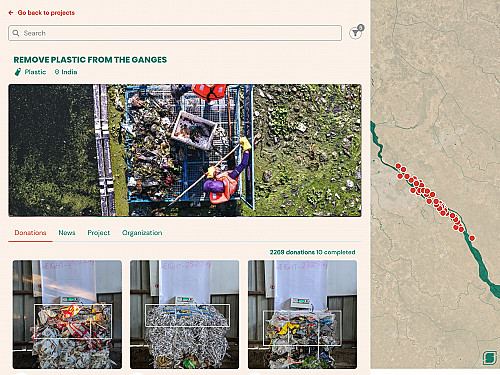Click the India location link
The width and height of the screenshot is (500, 375).
[x=69, y=72]
